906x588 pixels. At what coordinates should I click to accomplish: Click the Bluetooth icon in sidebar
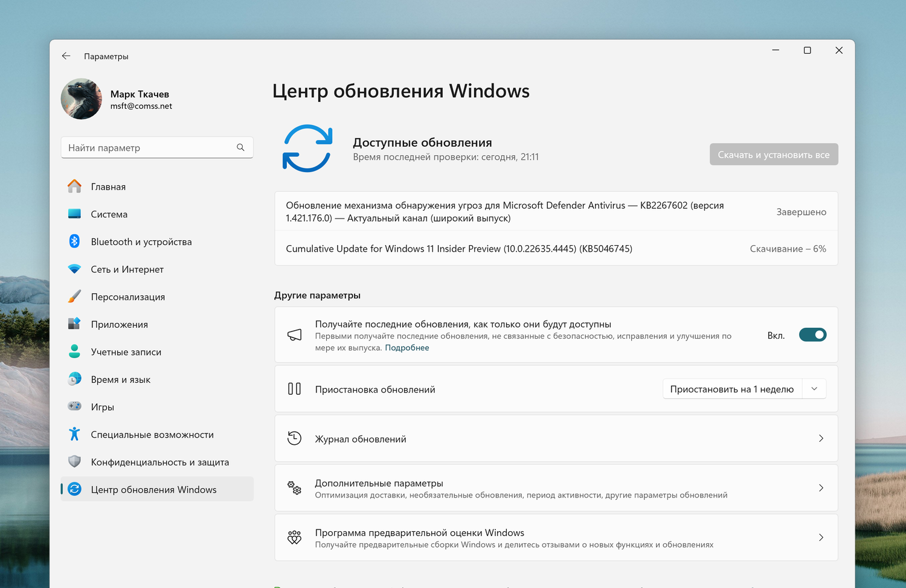click(74, 241)
